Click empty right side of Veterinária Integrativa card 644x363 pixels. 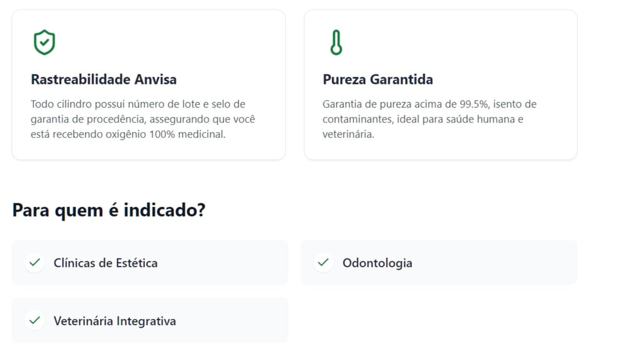(239, 320)
